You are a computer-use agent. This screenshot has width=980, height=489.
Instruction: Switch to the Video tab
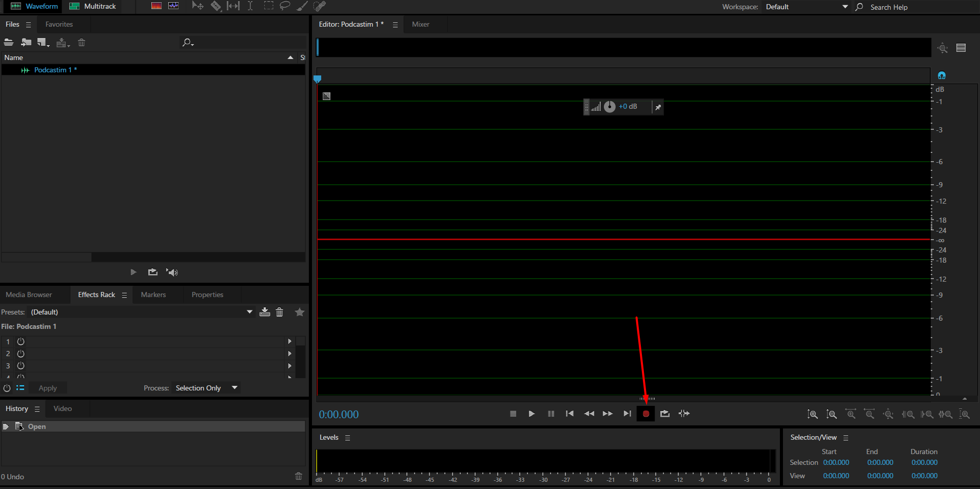click(x=63, y=408)
